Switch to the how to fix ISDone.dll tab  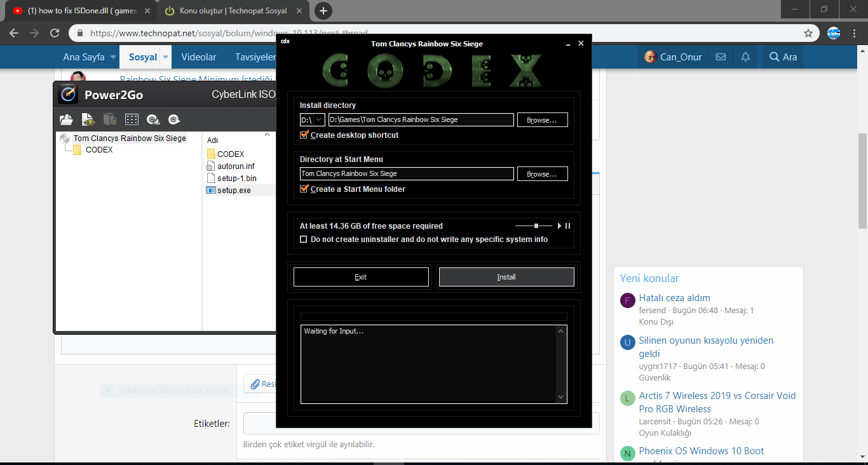coord(81,11)
